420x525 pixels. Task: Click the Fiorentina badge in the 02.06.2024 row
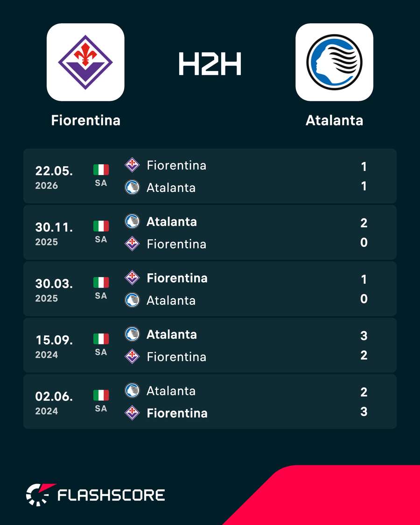(132, 413)
